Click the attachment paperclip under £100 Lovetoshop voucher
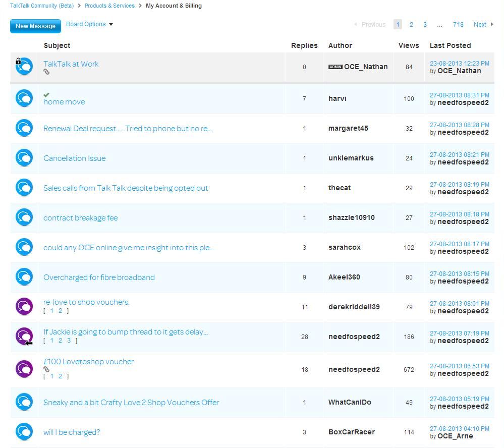The image size is (504, 448). [x=46, y=370]
